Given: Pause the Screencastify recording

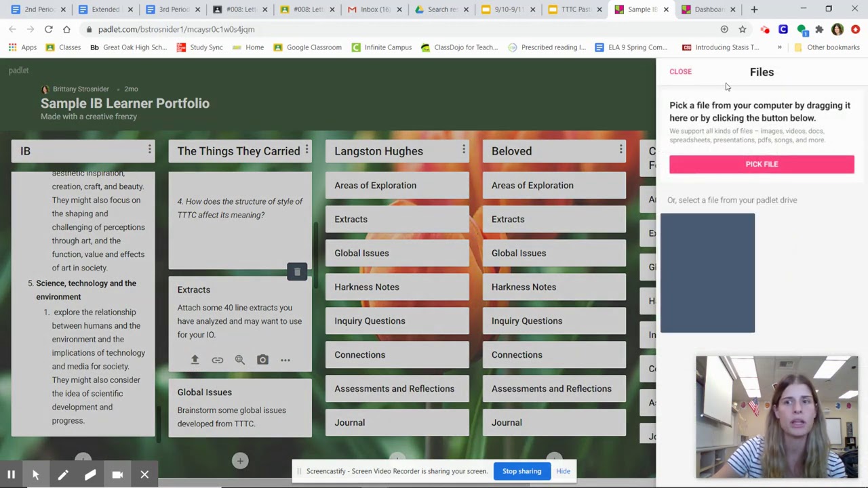Looking at the screenshot, I should pos(12,475).
